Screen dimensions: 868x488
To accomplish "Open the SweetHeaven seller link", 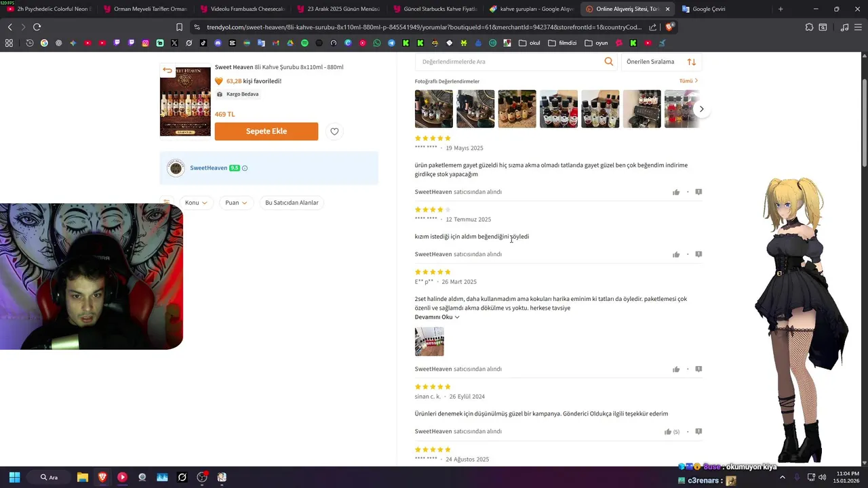I will pyautogui.click(x=208, y=168).
